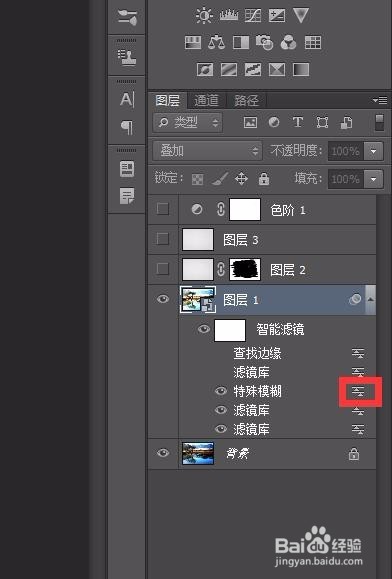Screen dimensions: 392x579
Task: Lock all with the padlock icon beside 锁定
Action: (264, 179)
